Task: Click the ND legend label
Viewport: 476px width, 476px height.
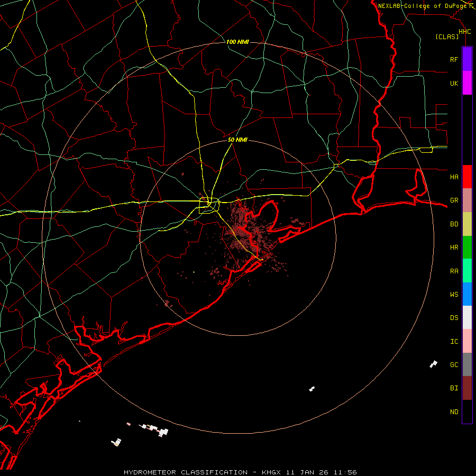Action: [454, 412]
